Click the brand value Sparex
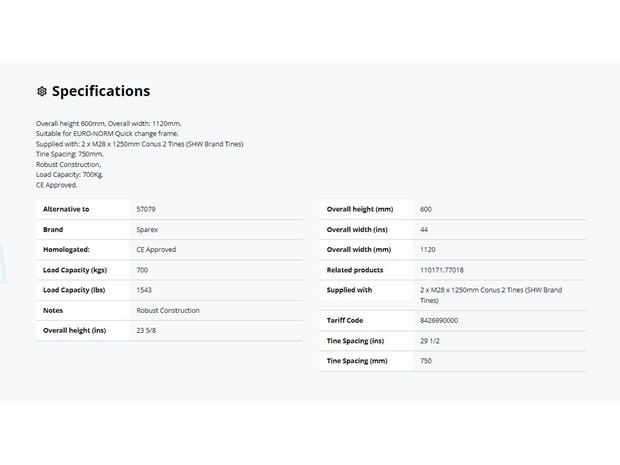The image size is (620, 465). 147,229
